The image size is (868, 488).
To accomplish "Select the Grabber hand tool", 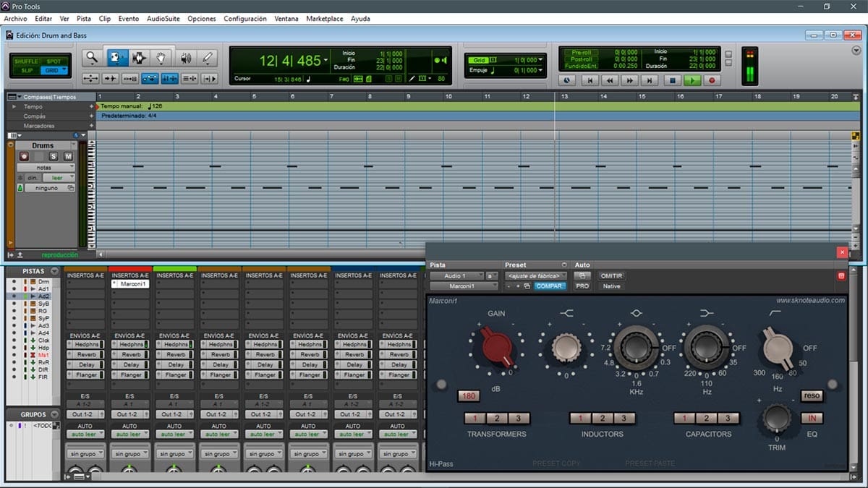I will point(162,58).
